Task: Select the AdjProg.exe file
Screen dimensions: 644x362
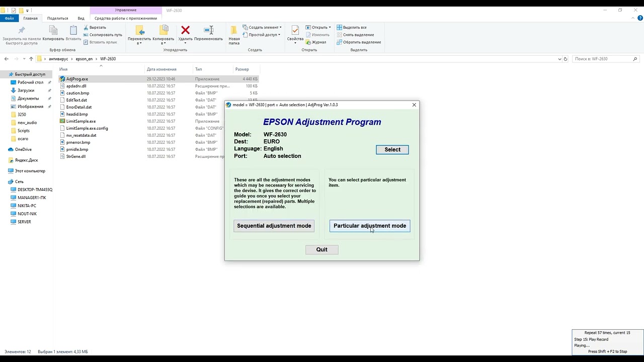Action: [77, 79]
